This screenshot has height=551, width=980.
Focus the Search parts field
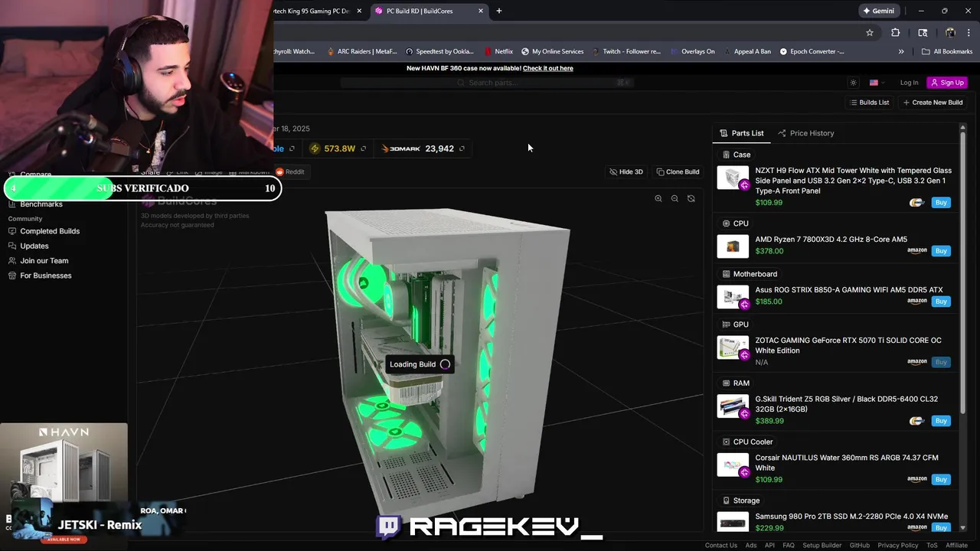(x=488, y=83)
